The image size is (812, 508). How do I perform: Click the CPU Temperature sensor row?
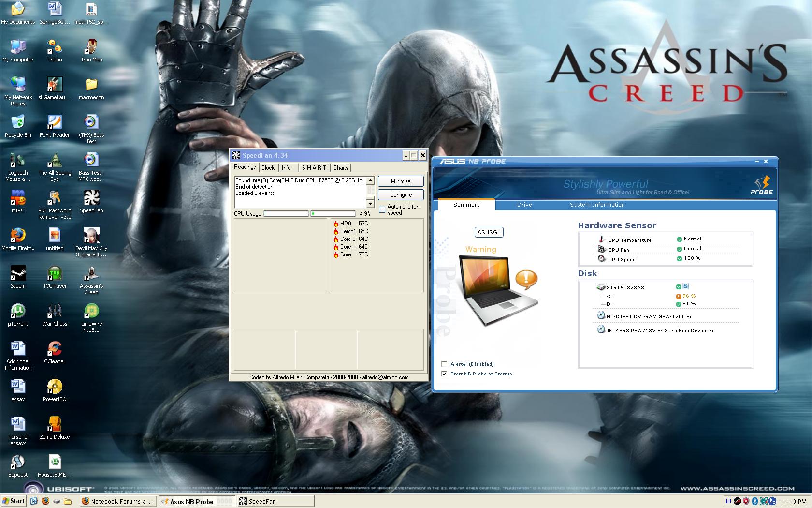(x=650, y=239)
